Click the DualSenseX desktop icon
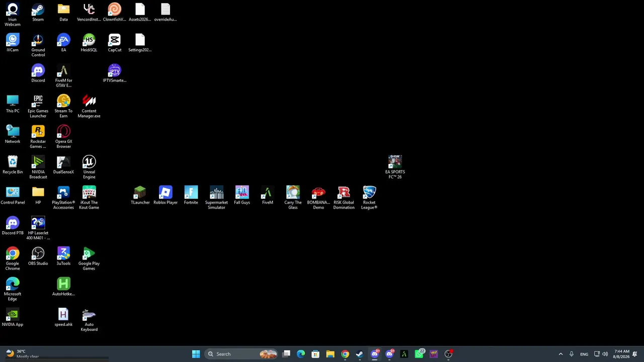This screenshot has width=644, height=362. [63, 165]
